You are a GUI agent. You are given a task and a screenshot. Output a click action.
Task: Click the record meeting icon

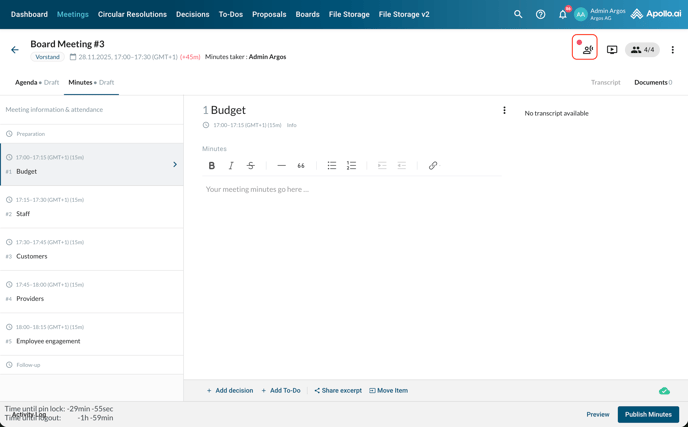coord(585,48)
